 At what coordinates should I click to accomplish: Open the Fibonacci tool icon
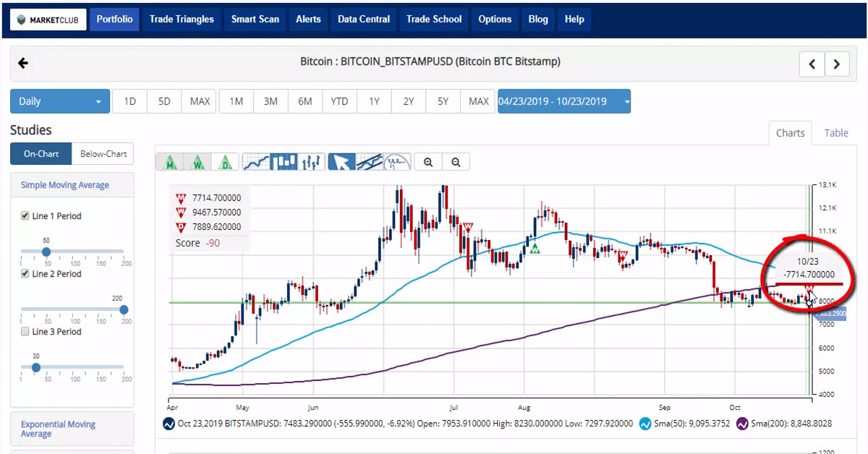click(397, 162)
